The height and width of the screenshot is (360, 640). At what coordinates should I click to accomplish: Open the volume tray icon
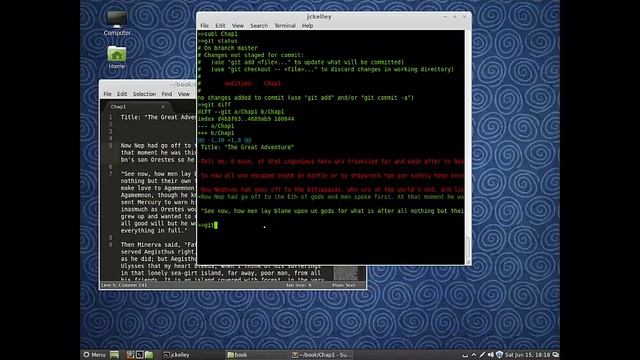(x=491, y=355)
